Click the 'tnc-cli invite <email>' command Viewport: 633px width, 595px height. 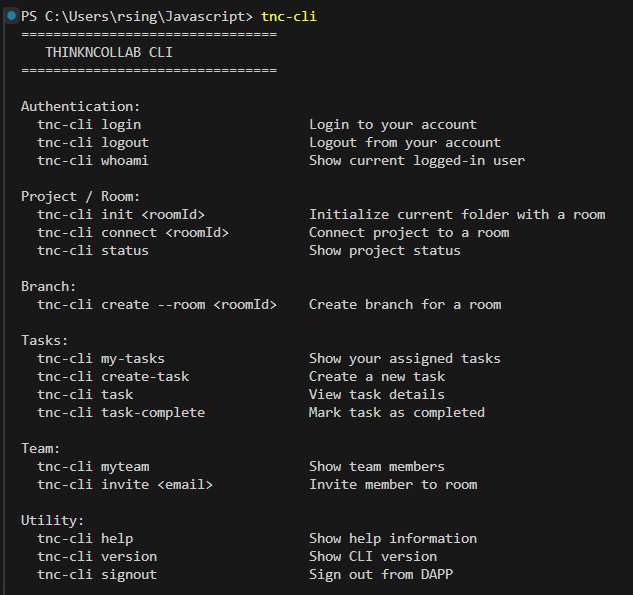125,485
